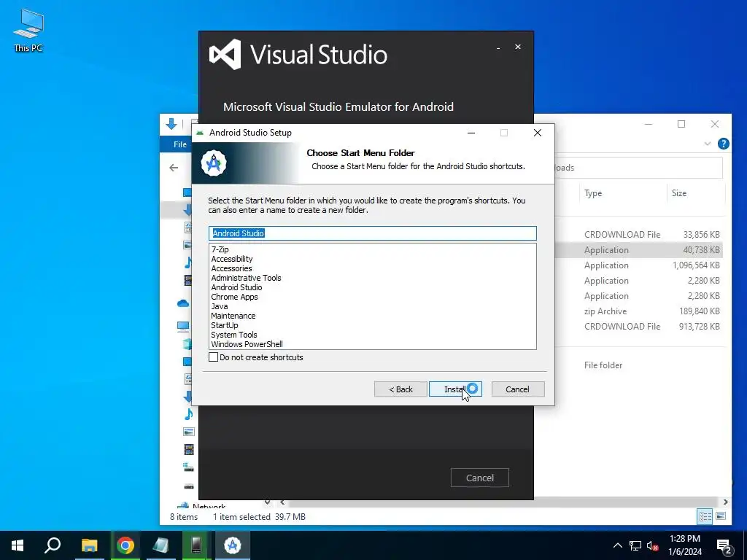Screen dimensions: 747x560
Task: Switch to Google Chrome on the taskbar
Action: coord(125,545)
